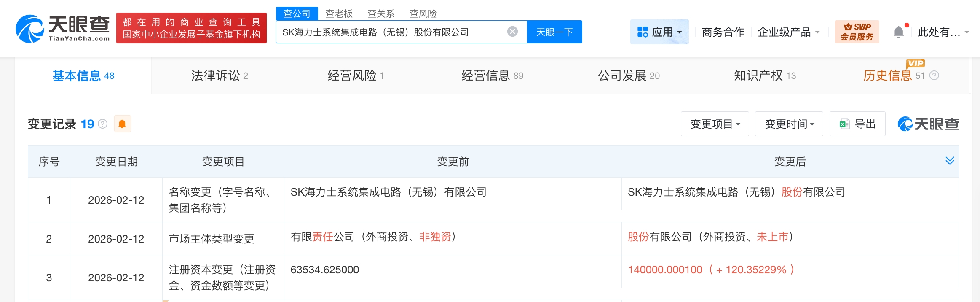Switch to the 法律诉讼 tab
Screen dimensions: 980x302
pos(219,75)
